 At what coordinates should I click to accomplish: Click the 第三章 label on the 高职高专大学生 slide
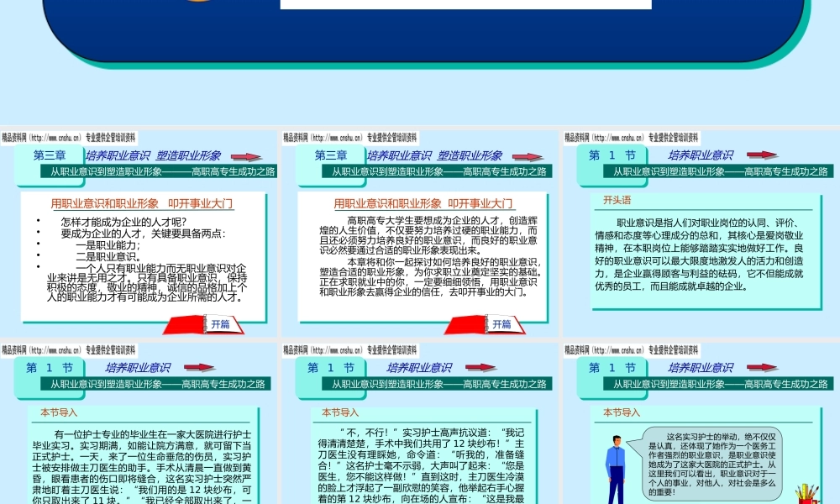tap(330, 155)
